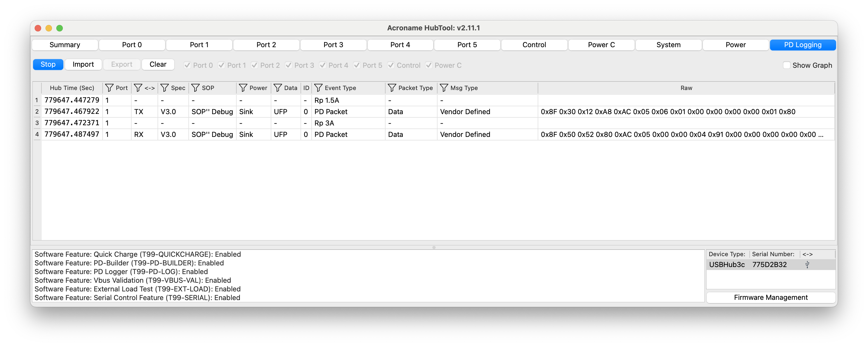This screenshot has width=868, height=347.
Task: Toggle the Port 4 logging checkbox
Action: (322, 65)
